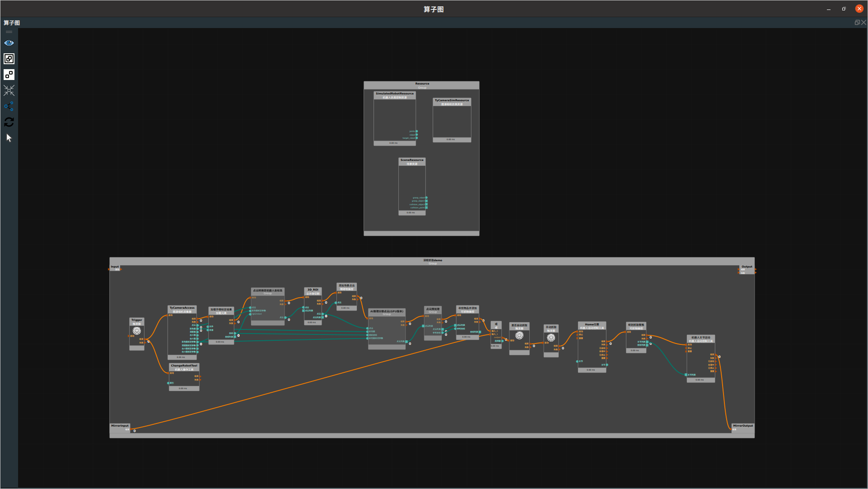Click the overlapping-squares group icon in the sidebar
Image resolution: width=868 pixels, height=489 pixels.
click(9, 59)
